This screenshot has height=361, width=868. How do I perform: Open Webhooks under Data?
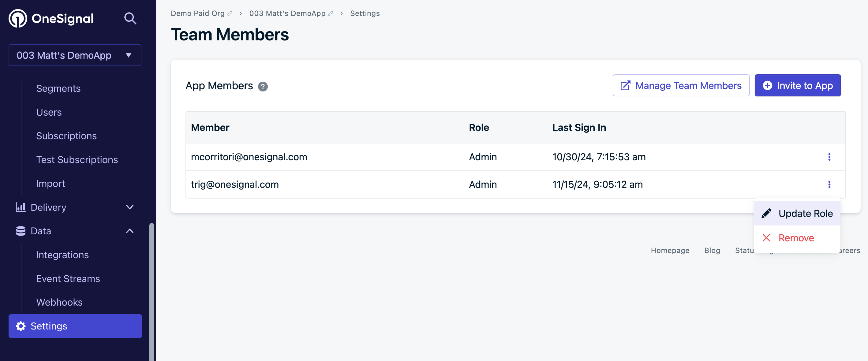(59, 302)
